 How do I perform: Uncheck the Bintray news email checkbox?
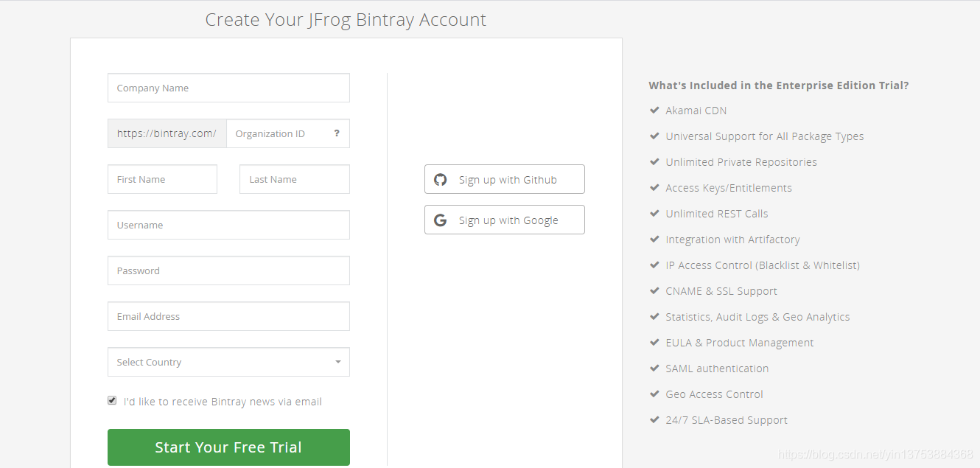112,400
